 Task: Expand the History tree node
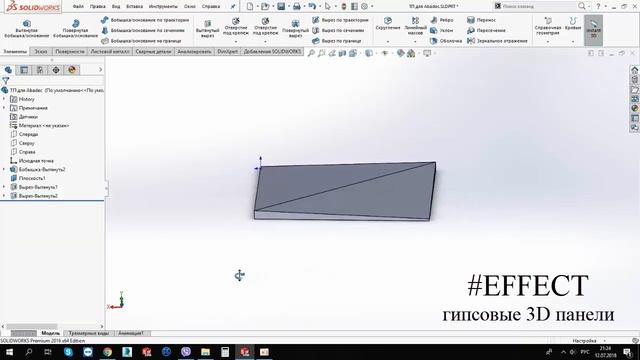(x=4, y=99)
